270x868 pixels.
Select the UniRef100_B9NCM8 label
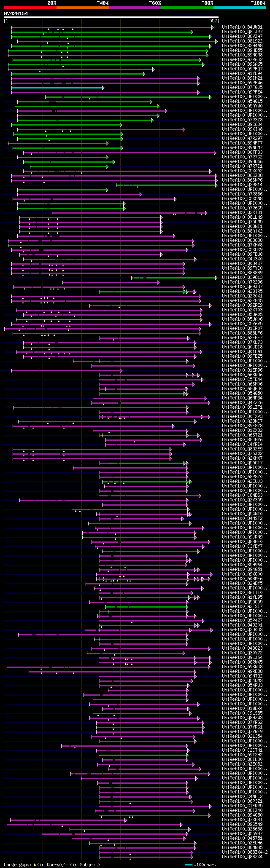242,55
